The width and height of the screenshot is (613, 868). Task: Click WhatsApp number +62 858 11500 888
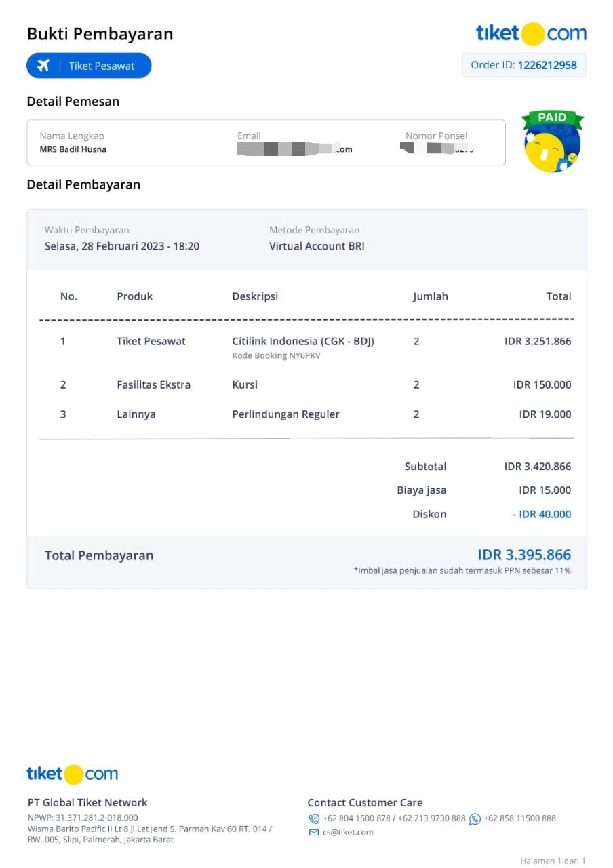click(x=519, y=818)
